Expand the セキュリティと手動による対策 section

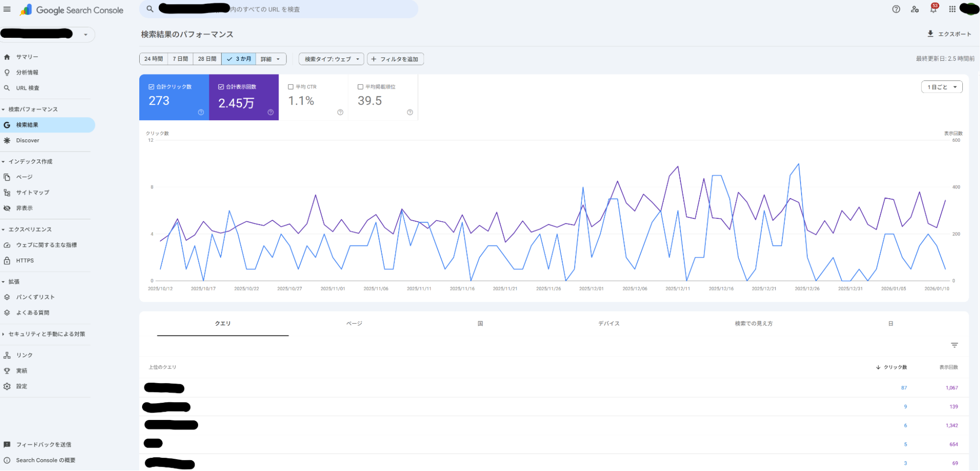(46, 334)
